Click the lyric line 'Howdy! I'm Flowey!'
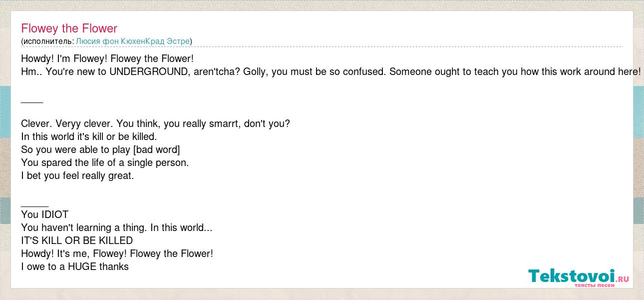 coord(107,58)
